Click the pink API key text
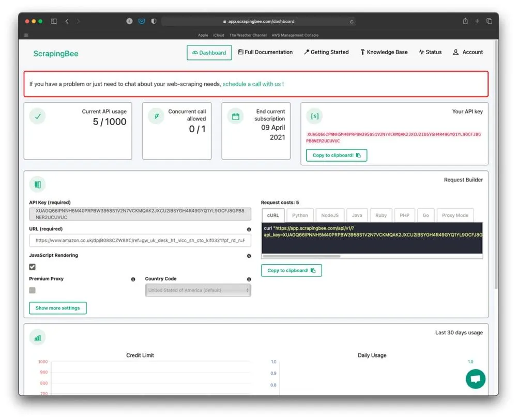This screenshot has height=420, width=517. point(393,137)
